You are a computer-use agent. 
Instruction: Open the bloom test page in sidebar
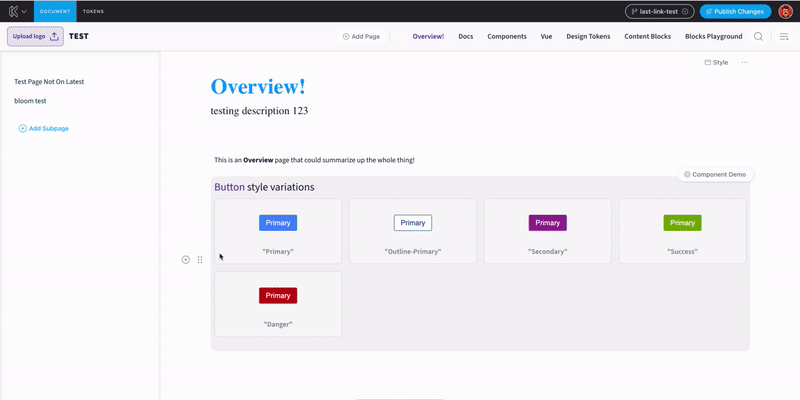pyautogui.click(x=30, y=101)
